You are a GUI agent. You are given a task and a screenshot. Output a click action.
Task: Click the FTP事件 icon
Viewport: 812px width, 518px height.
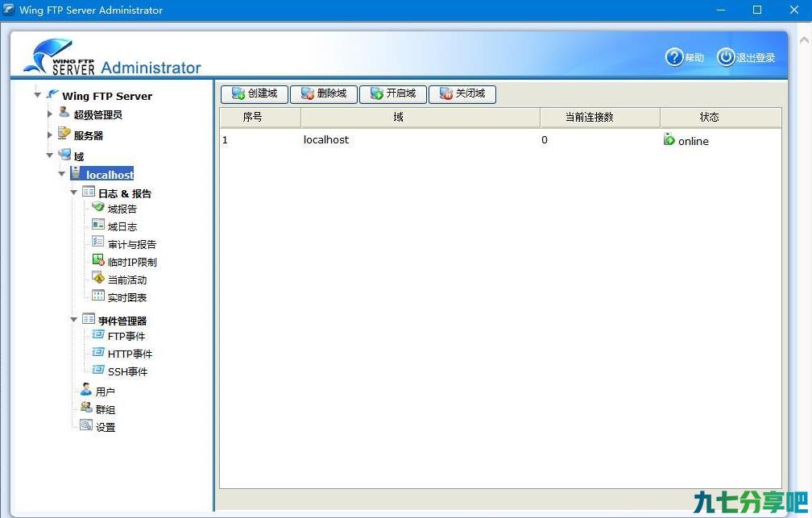click(98, 334)
